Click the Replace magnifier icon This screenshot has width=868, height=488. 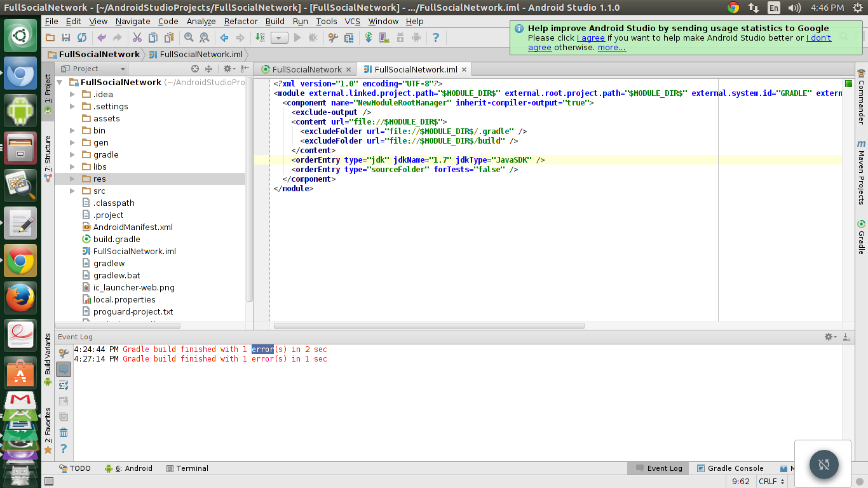pyautogui.click(x=205, y=38)
